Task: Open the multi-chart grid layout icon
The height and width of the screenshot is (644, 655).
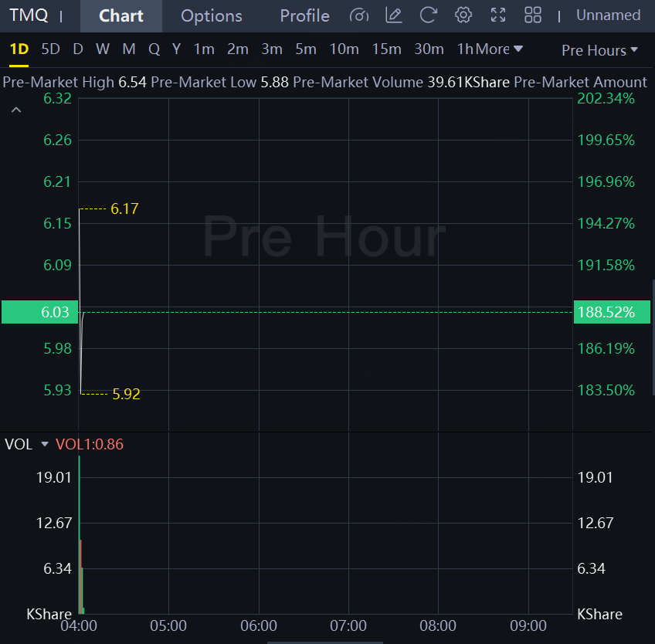Action: coord(533,15)
